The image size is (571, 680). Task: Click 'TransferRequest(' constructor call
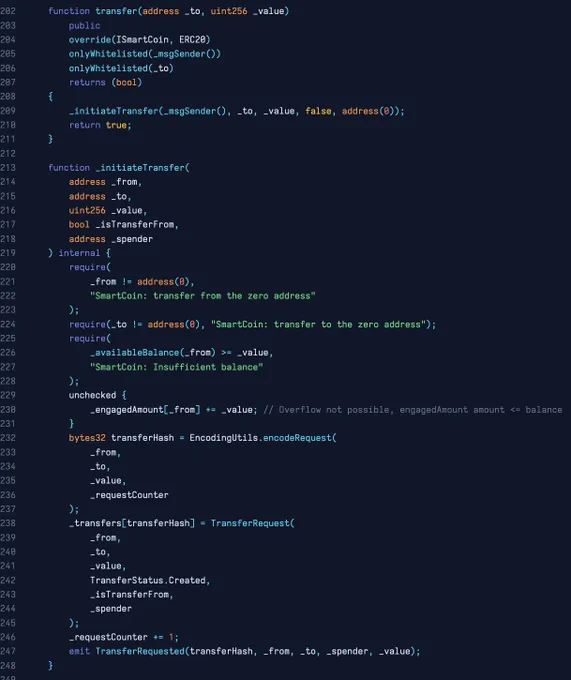252,523
